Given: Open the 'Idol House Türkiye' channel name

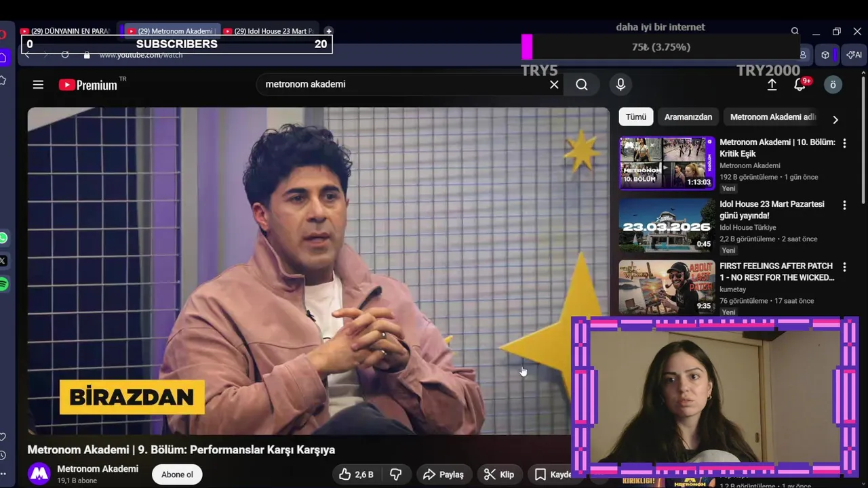Looking at the screenshot, I should click(x=747, y=228).
